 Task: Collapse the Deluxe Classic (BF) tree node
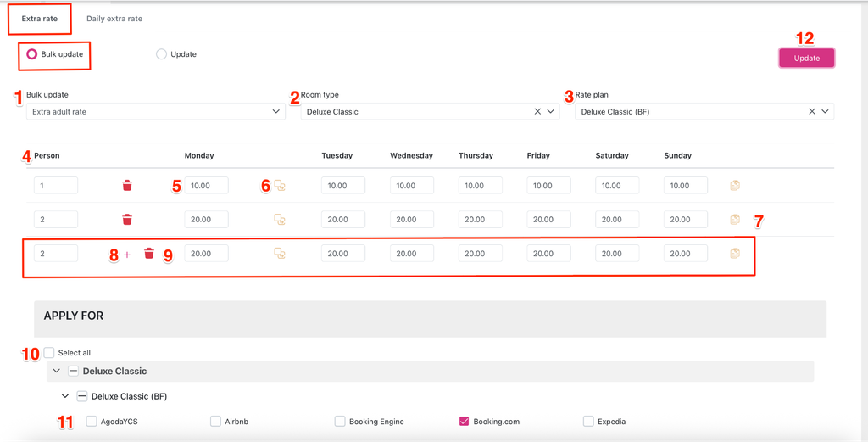65,396
